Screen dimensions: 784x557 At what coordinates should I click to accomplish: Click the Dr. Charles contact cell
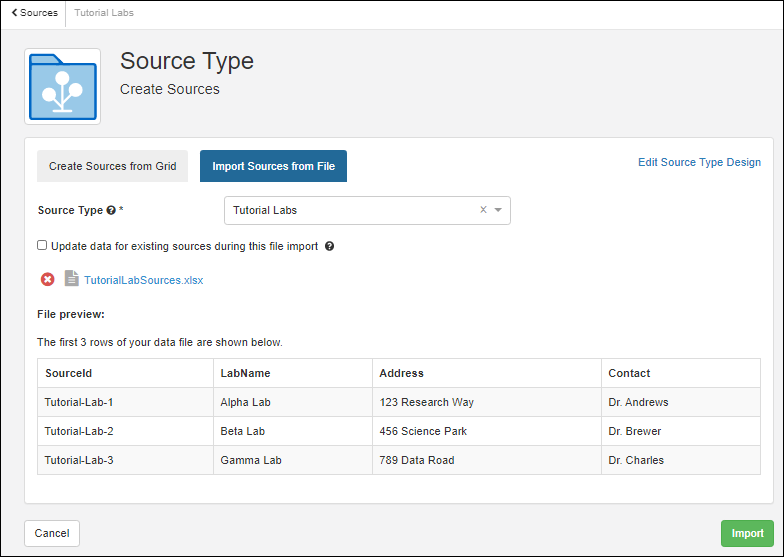click(636, 460)
